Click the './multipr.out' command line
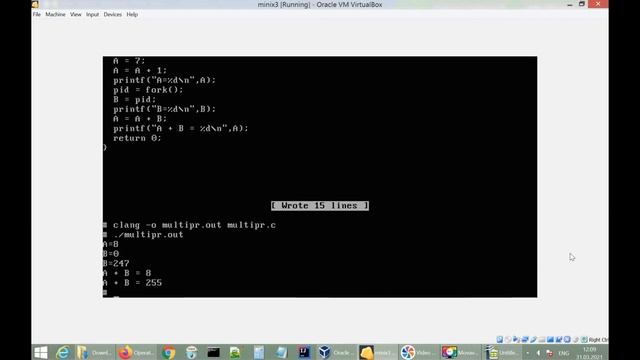Image resolution: width=640 pixels, height=360 pixels. pos(148,235)
